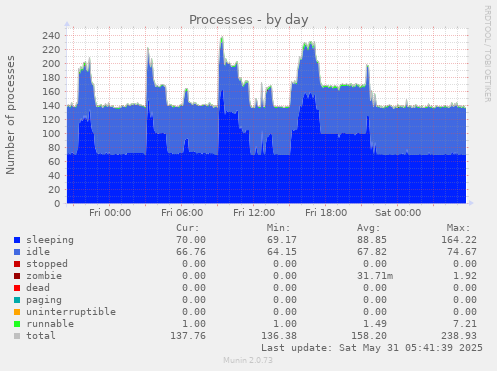Click the 'Fri 06:00' time axis label
The height and width of the screenshot is (371, 497).
182,213
